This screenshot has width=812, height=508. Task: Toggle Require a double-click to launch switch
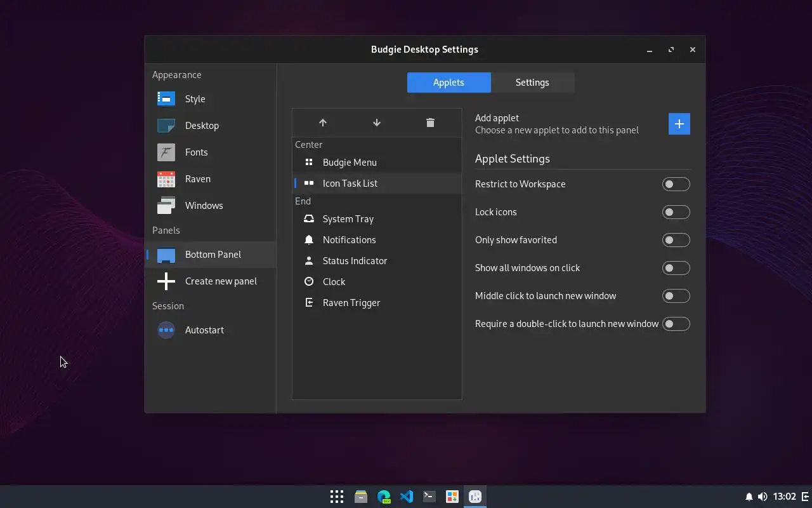[x=676, y=324]
